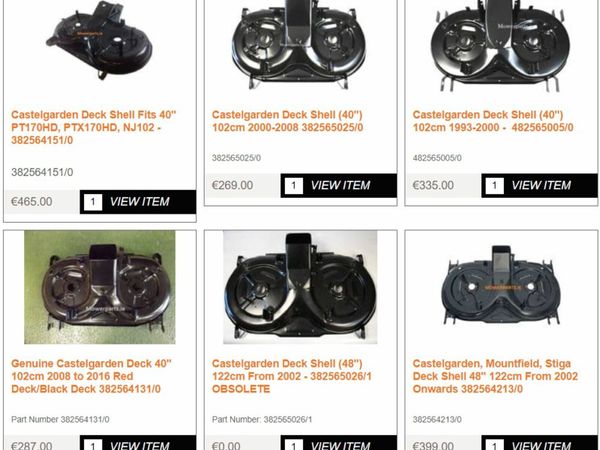Focus the quantity box of the €335.00 item
The height and width of the screenshot is (450, 600).
[494, 186]
